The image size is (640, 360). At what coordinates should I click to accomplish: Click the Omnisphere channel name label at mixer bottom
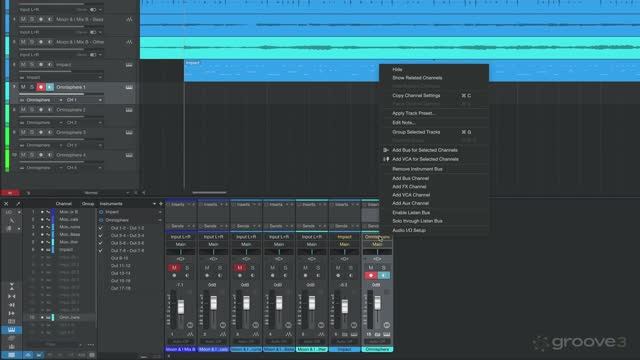point(377,349)
